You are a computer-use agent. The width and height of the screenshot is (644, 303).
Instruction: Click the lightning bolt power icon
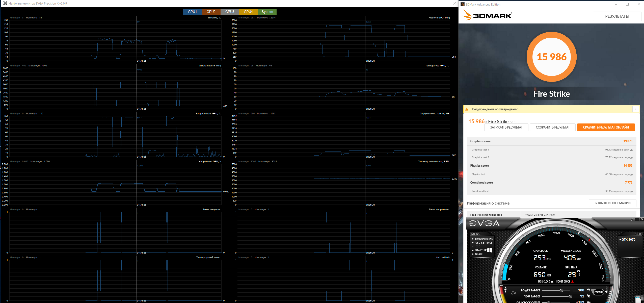click(x=505, y=289)
